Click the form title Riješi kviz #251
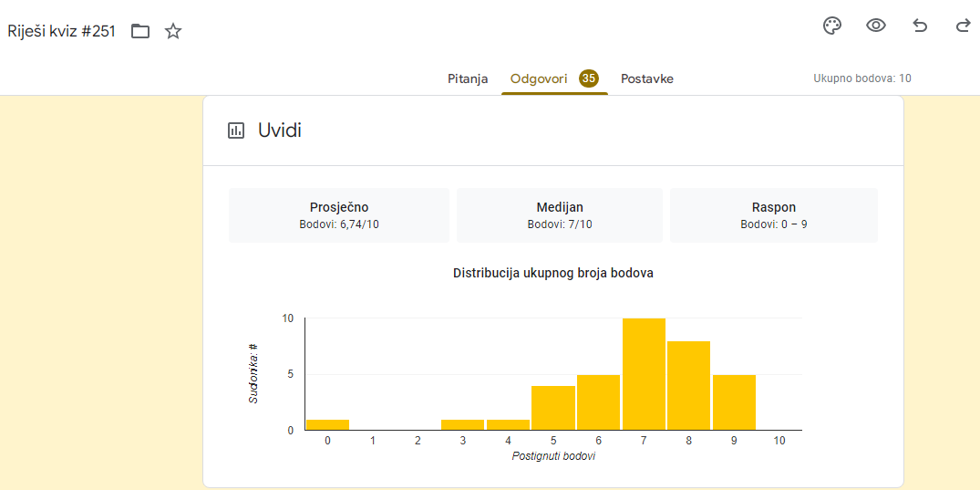This screenshot has height=490, width=980. coord(62,31)
